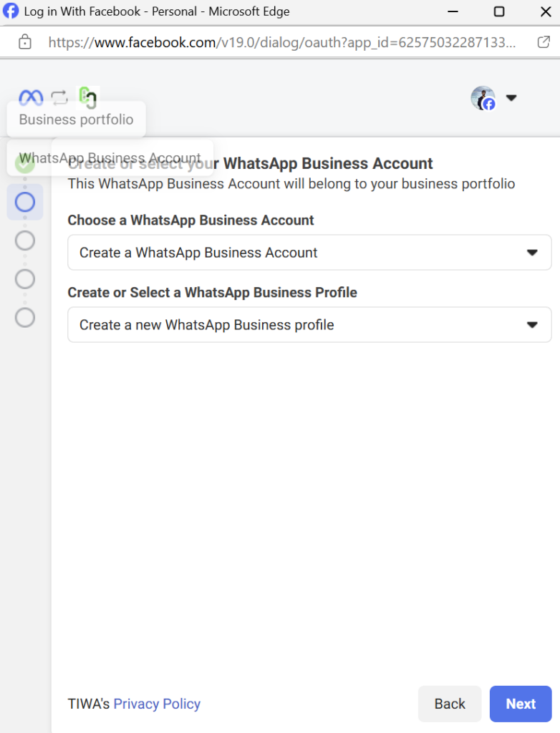Screen dimensions: 560x733
Task: Click the Meta logo icon
Action: point(31,97)
